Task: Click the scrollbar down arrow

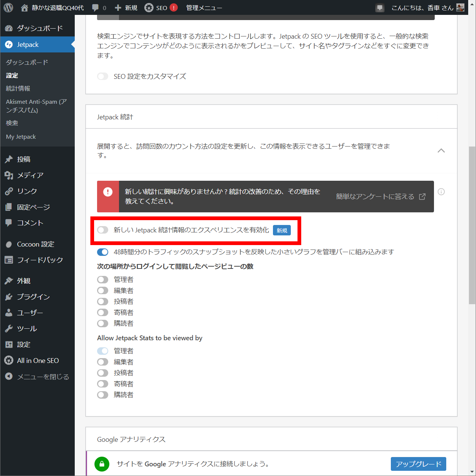Action: pyautogui.click(x=472, y=472)
